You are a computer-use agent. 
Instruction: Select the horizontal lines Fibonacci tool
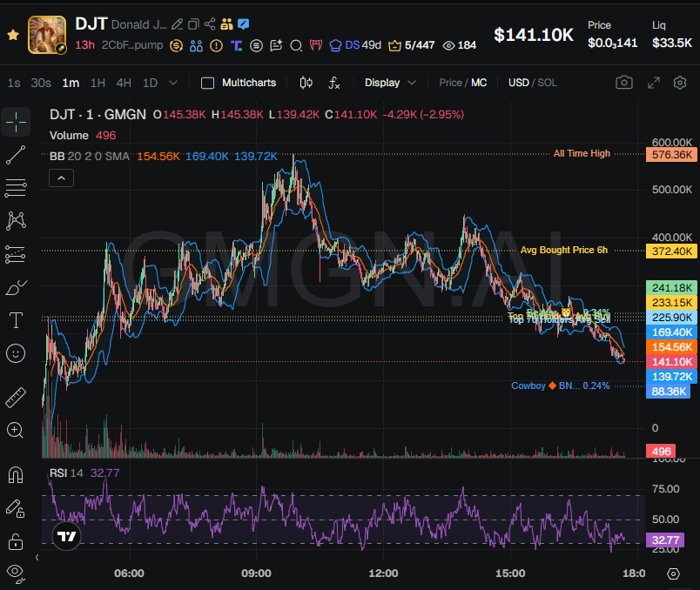pos(16,188)
